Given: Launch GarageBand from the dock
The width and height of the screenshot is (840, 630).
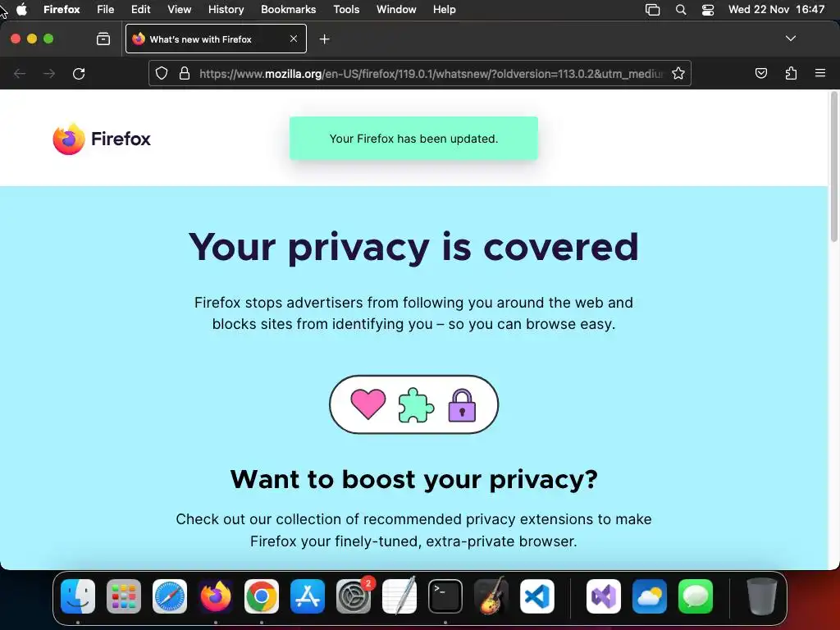Looking at the screenshot, I should click(491, 596).
